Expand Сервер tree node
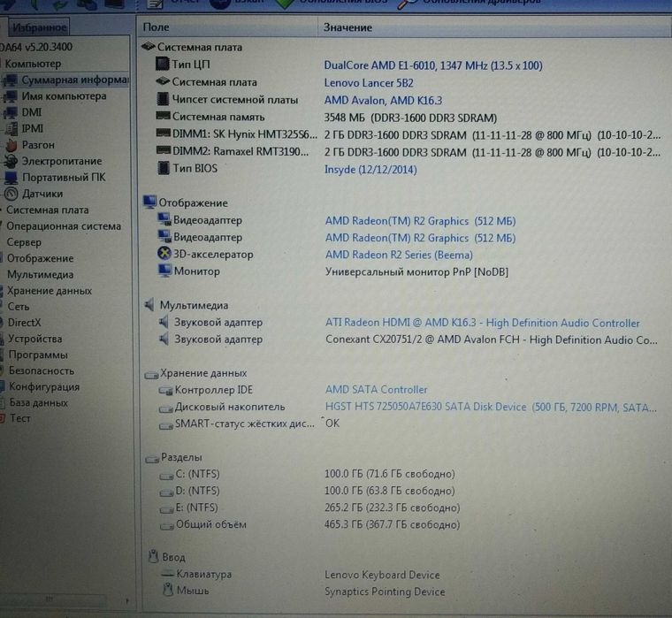672x618 pixels. (24, 242)
